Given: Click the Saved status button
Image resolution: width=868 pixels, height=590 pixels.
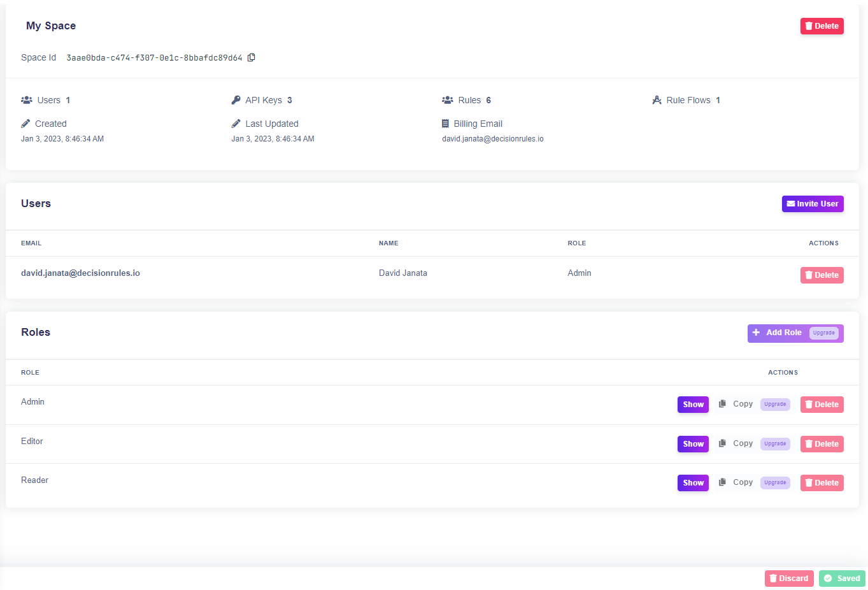Looking at the screenshot, I should click(842, 579).
